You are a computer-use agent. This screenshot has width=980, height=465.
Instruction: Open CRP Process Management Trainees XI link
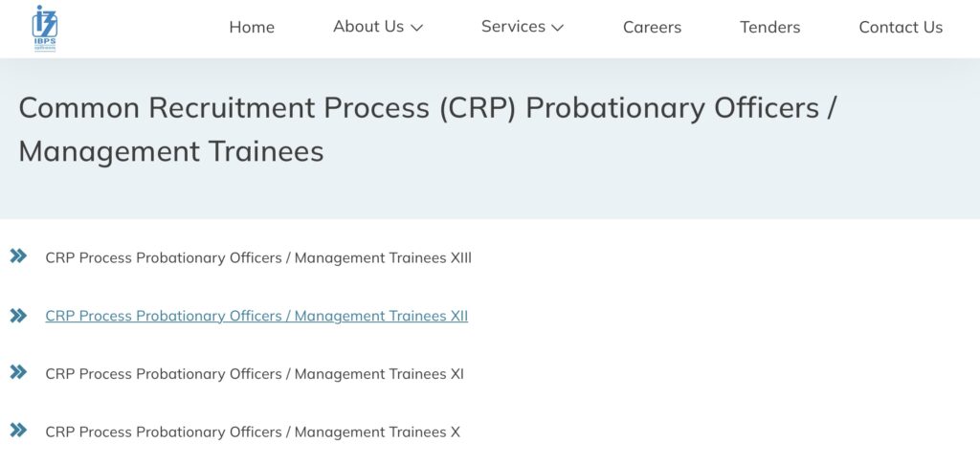point(255,374)
